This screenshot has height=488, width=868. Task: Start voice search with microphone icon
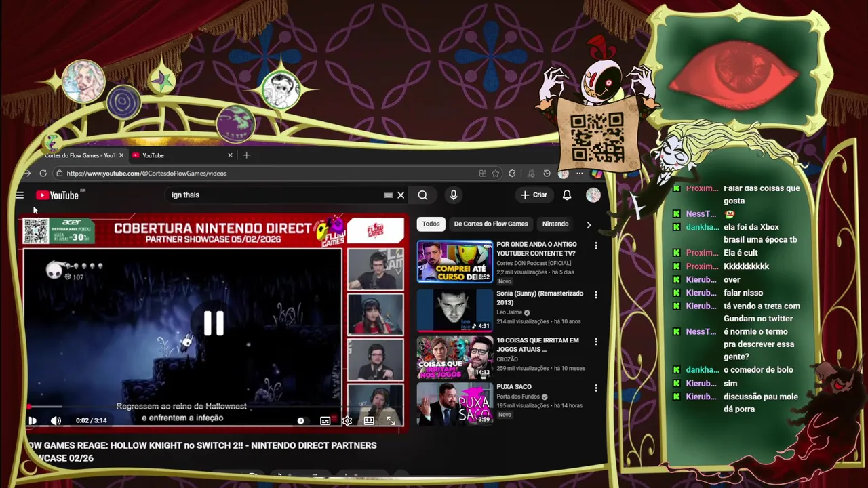pos(454,195)
